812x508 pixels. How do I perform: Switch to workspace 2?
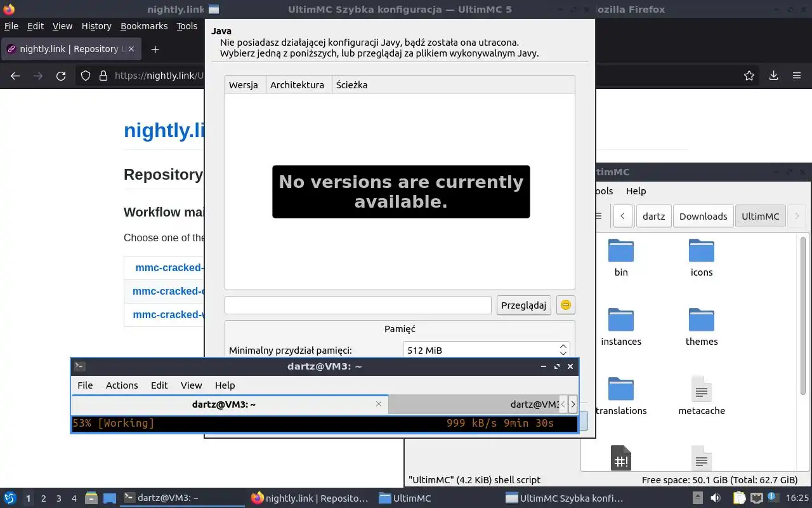coord(44,498)
